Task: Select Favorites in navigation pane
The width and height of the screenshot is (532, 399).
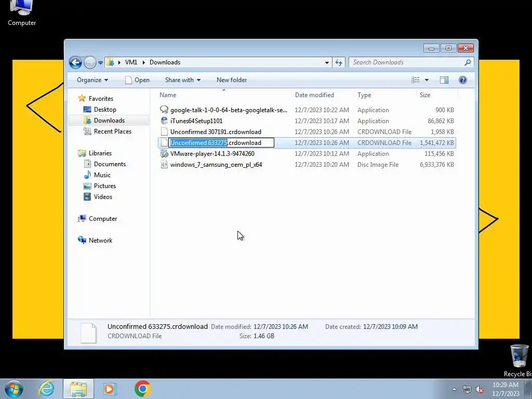Action: pyautogui.click(x=101, y=99)
